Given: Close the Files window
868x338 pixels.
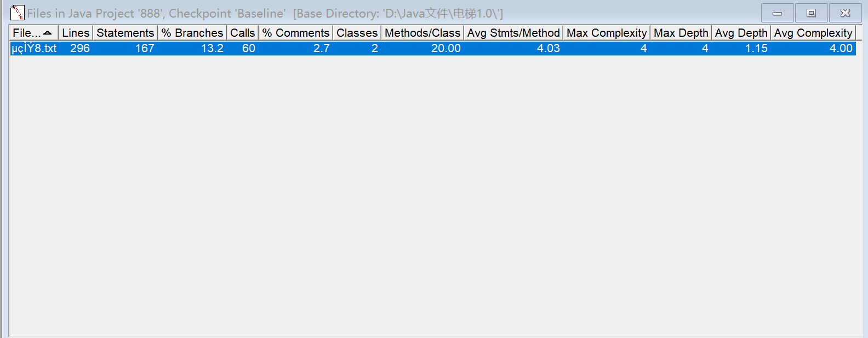Looking at the screenshot, I should pos(845,13).
